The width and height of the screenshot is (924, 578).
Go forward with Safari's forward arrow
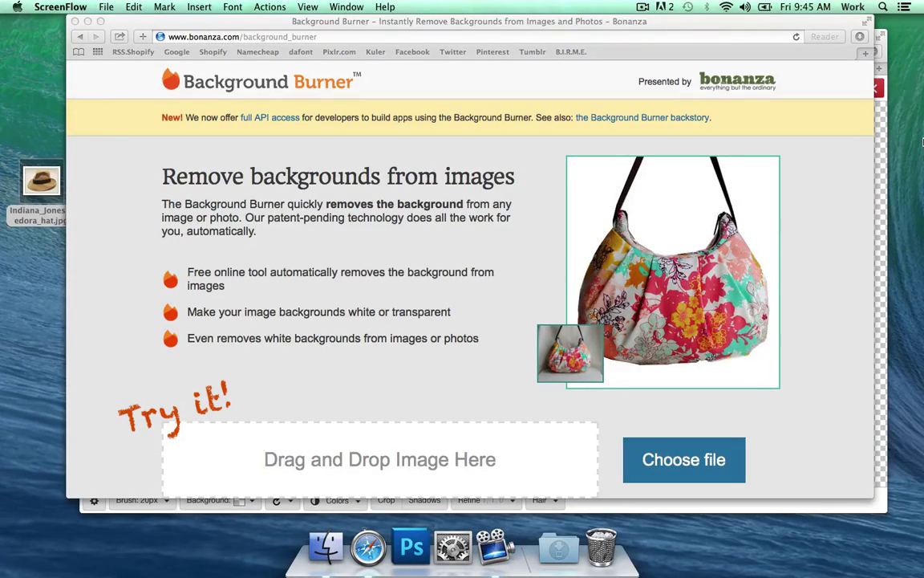(x=96, y=37)
